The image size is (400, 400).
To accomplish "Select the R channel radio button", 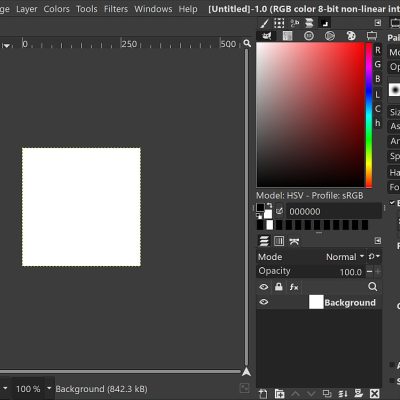I will point(378,50).
